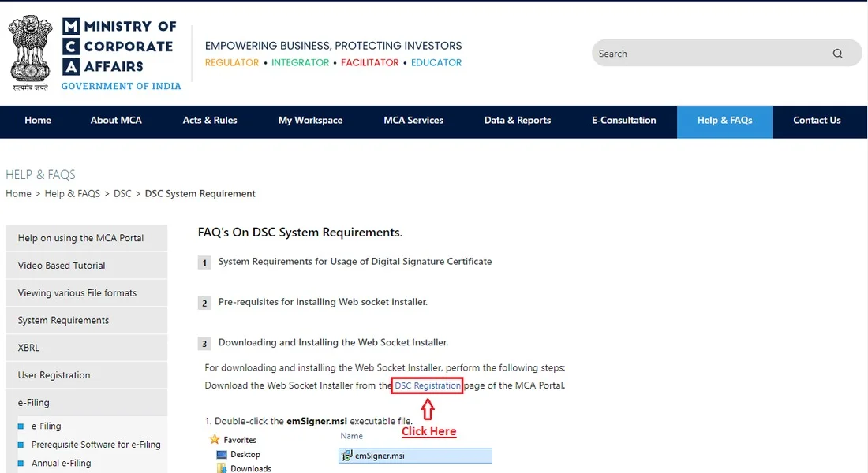Open User Registration in the sidebar

[86, 375]
